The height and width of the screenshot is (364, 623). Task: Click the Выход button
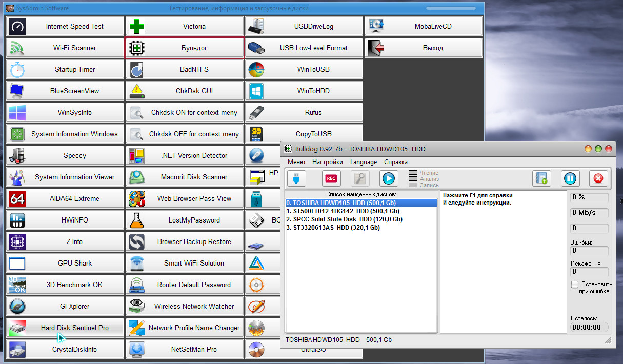tap(424, 48)
